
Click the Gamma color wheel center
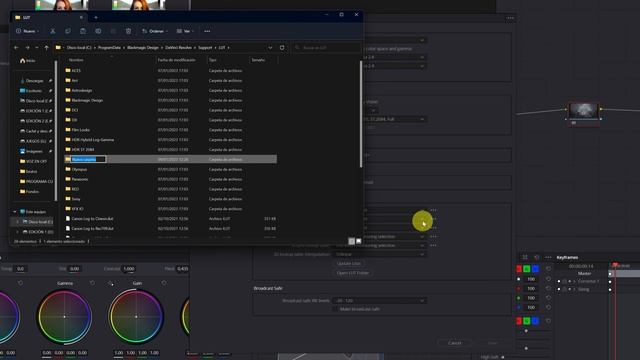64,316
